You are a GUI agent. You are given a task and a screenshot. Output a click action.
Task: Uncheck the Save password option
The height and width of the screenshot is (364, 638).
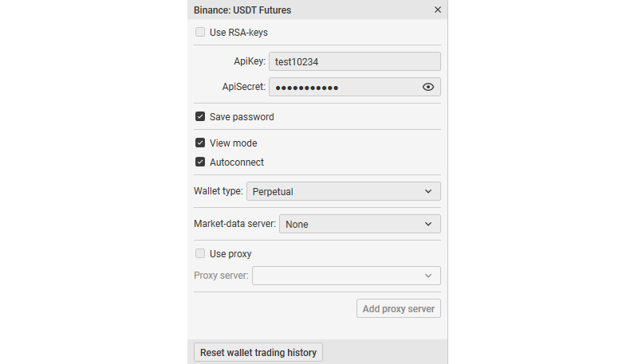click(x=200, y=117)
